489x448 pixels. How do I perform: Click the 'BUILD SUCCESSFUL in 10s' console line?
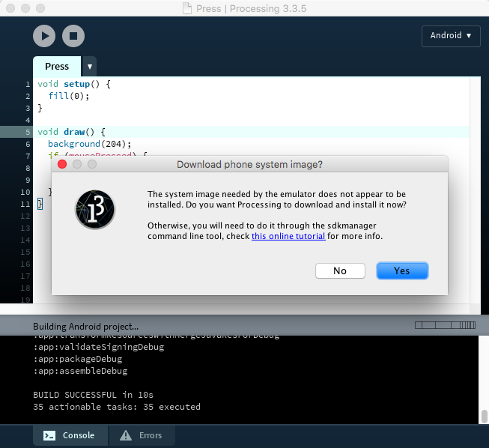[x=94, y=395]
